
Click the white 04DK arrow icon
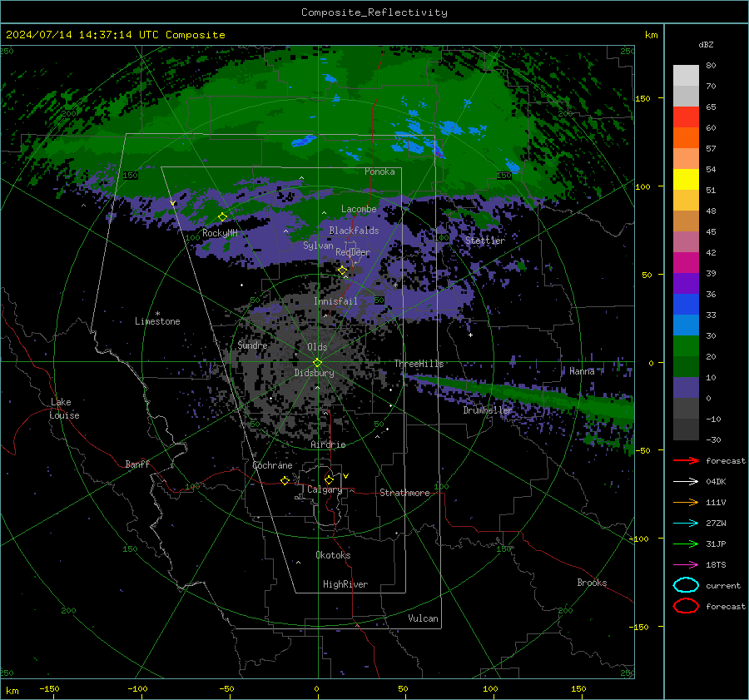point(686,482)
